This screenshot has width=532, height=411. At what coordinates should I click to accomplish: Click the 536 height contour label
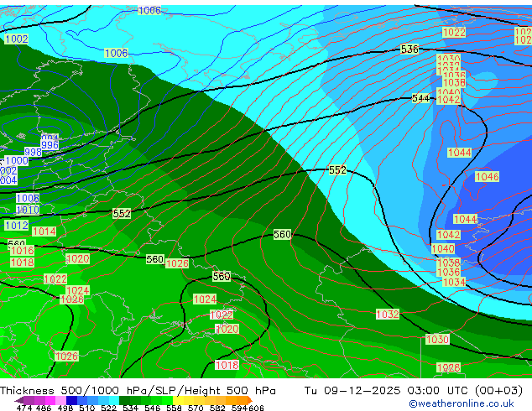coord(409,49)
